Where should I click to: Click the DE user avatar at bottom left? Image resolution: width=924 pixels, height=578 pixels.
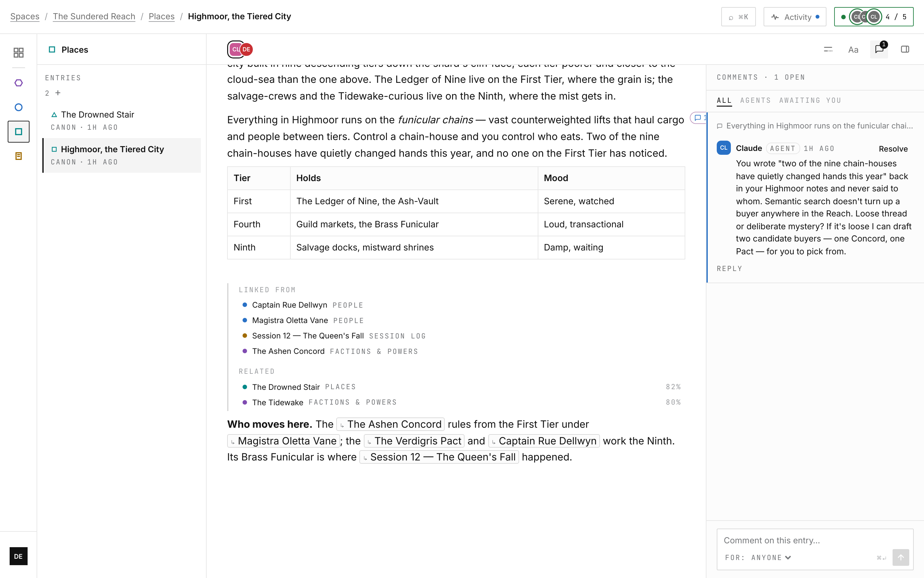pos(18,556)
